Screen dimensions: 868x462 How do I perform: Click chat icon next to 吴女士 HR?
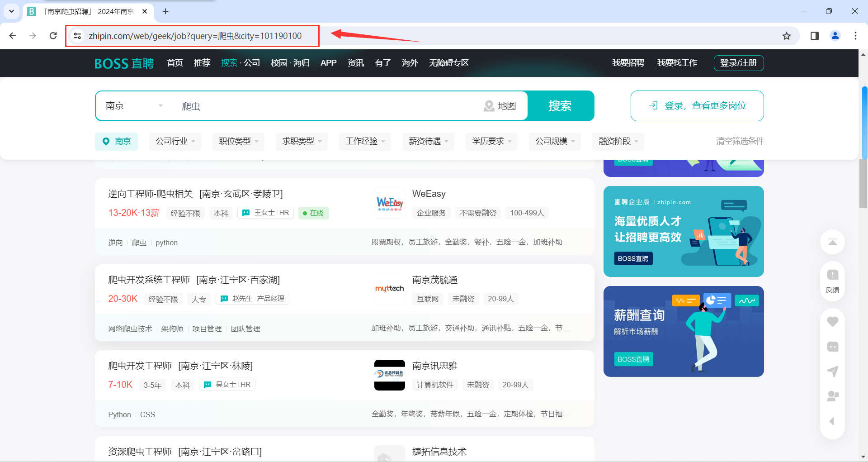point(208,385)
